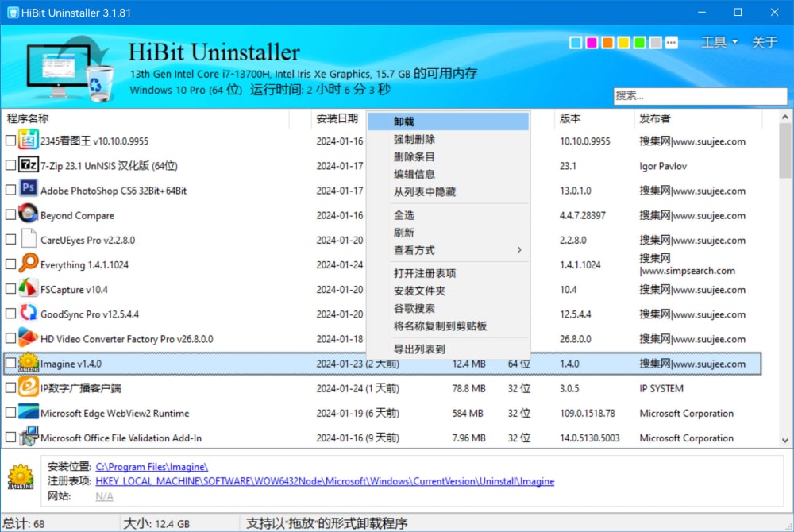The width and height of the screenshot is (794, 532).
Task: Check the box for Everything 1.4.1.1024
Action: [x=10, y=264]
